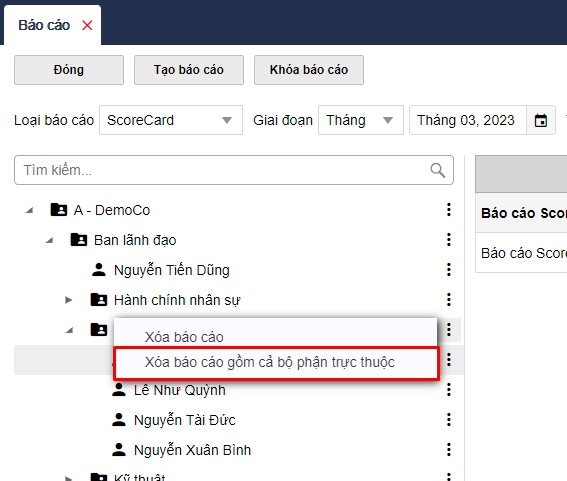Select Ban lãnh đạo in the tree
This screenshot has width=567, height=481.
click(x=135, y=240)
